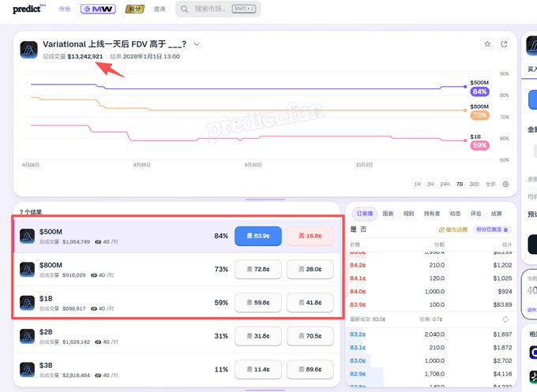Screen dimensions: 537x392
Task: Click the MW badge in header
Action: (x=98, y=9)
